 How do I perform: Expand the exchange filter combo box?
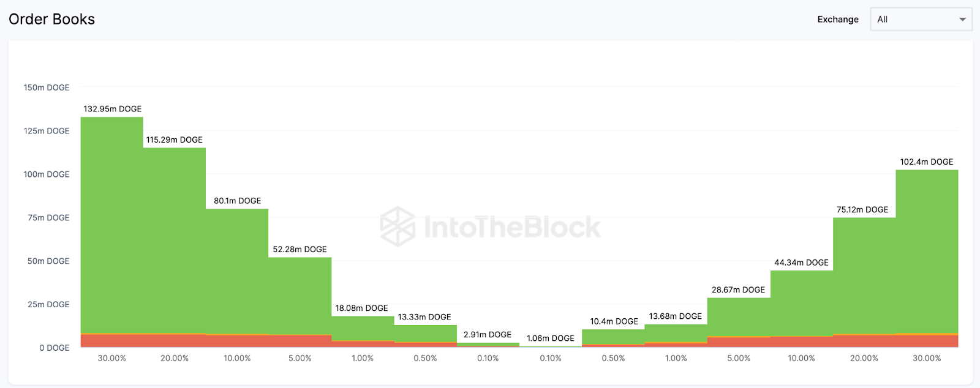click(921, 19)
